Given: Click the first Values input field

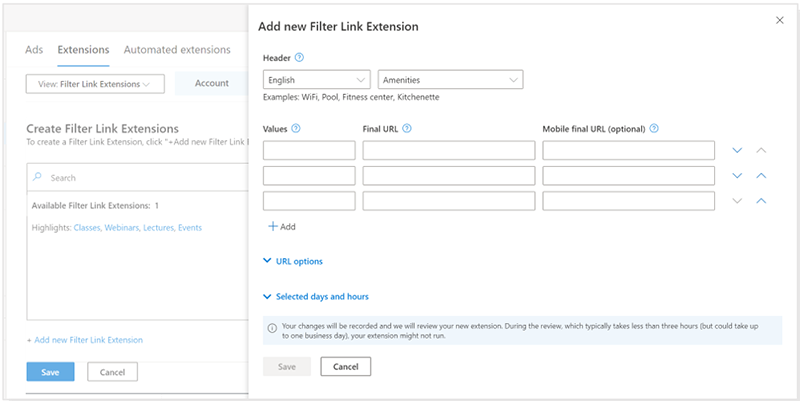Looking at the screenshot, I should point(309,151).
